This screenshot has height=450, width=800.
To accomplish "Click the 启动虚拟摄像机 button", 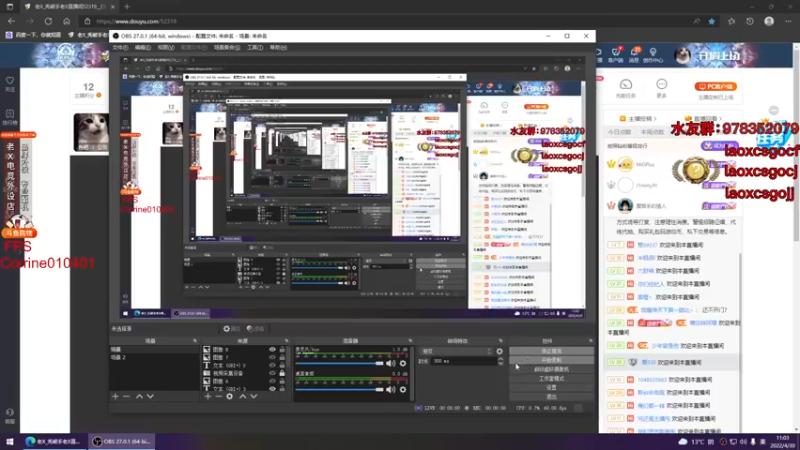I will point(552,369).
